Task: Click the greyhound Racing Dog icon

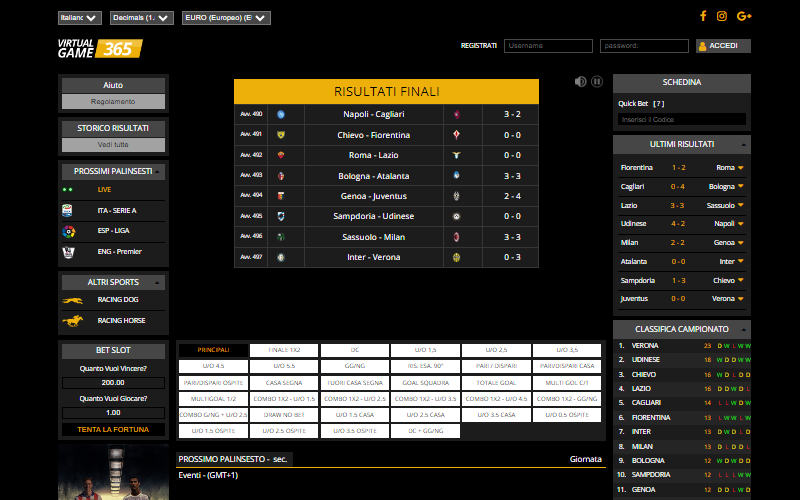Action: 72,301
